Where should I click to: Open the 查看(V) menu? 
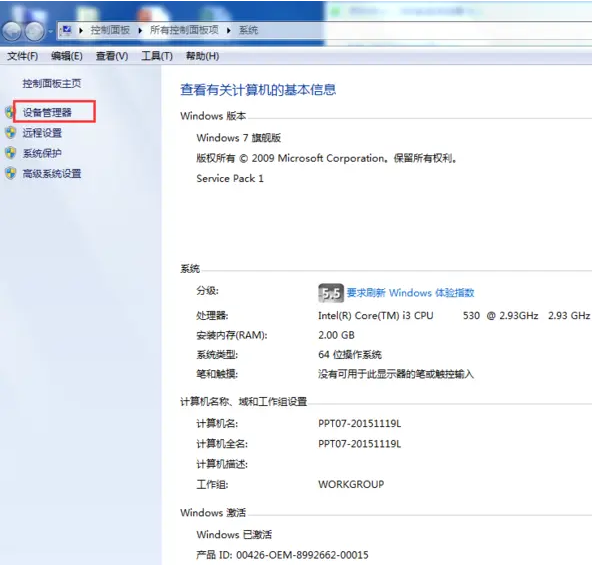tap(112, 56)
